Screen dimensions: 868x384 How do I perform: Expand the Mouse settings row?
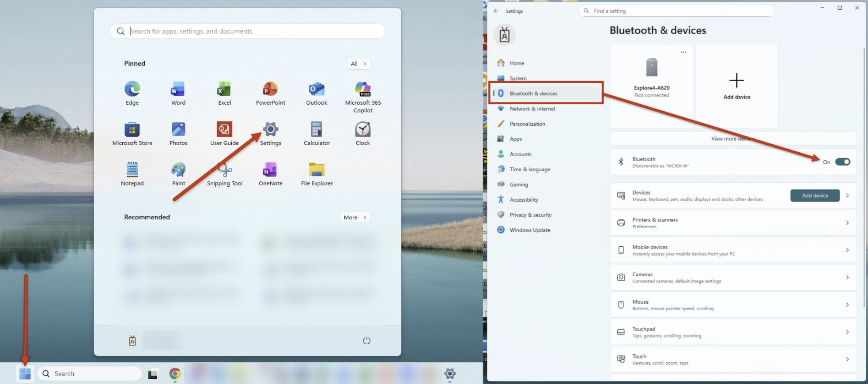733,305
